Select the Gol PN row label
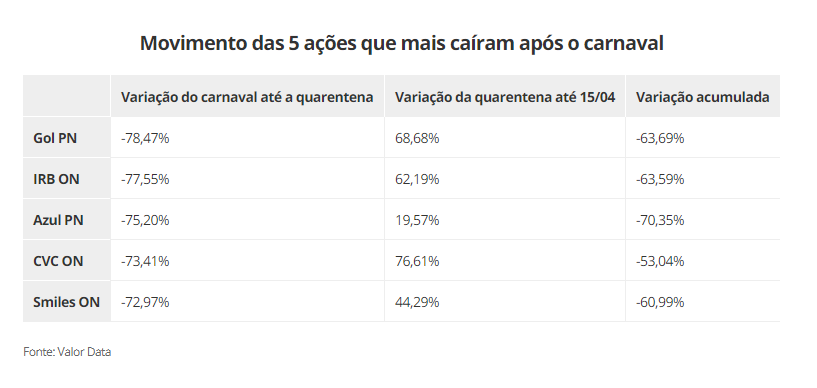This screenshot has height=388, width=817. (x=55, y=138)
